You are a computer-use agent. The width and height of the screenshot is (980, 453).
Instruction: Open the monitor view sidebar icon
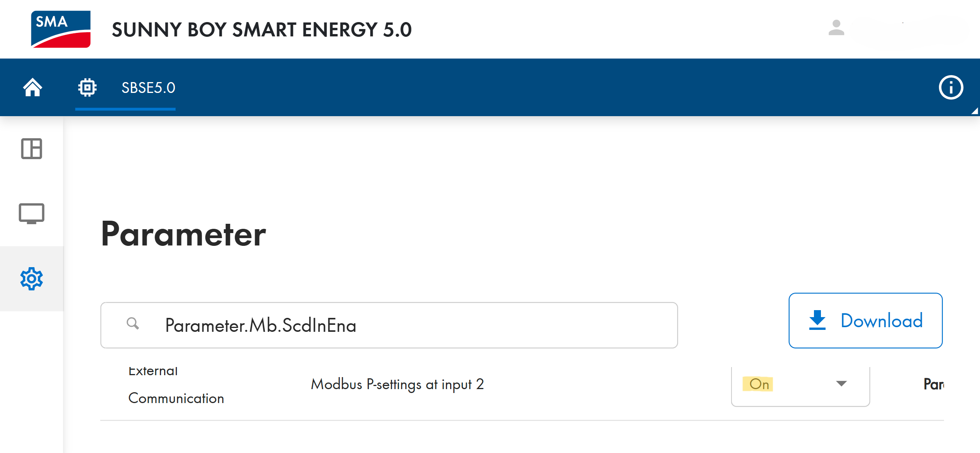32,213
